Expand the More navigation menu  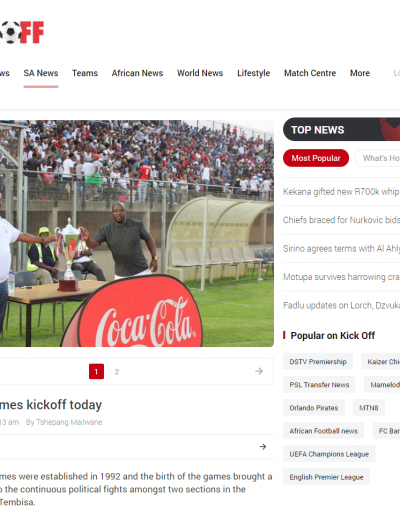tap(360, 73)
